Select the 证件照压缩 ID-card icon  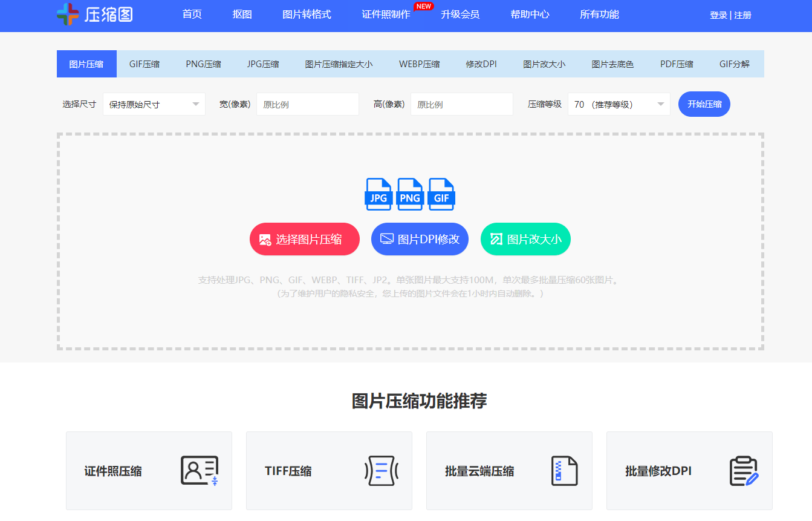pos(200,471)
